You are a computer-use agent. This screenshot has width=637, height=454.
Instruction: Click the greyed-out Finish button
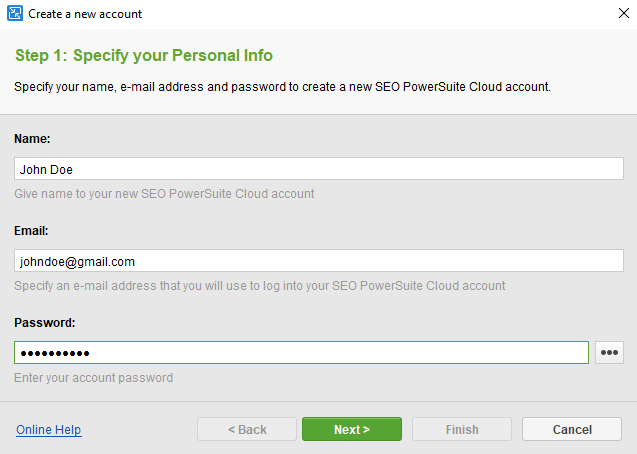pos(462,429)
